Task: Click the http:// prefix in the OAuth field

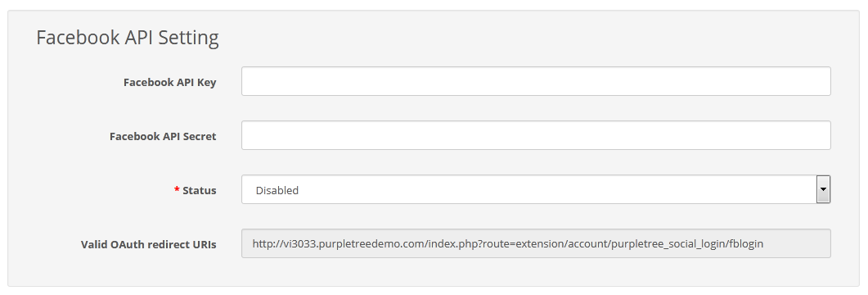Action: [x=263, y=243]
